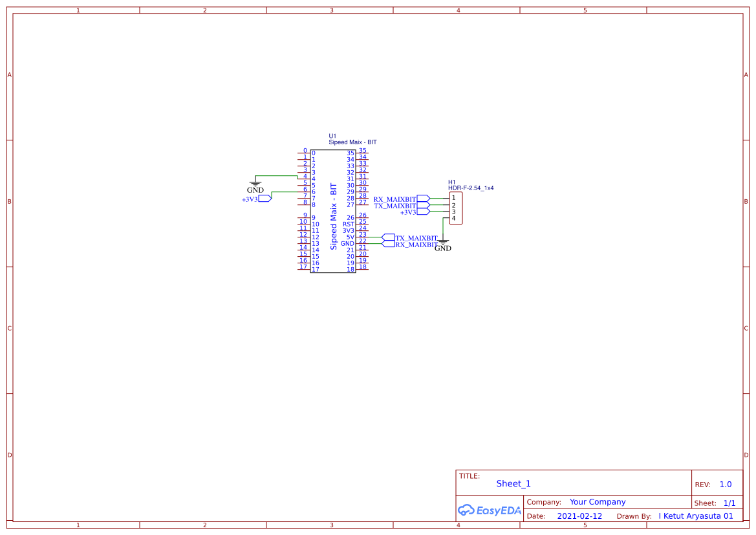The height and width of the screenshot is (535, 756).
Task: Click Drawn By name I Ketut Aryasuta 01
Action: [695, 516]
